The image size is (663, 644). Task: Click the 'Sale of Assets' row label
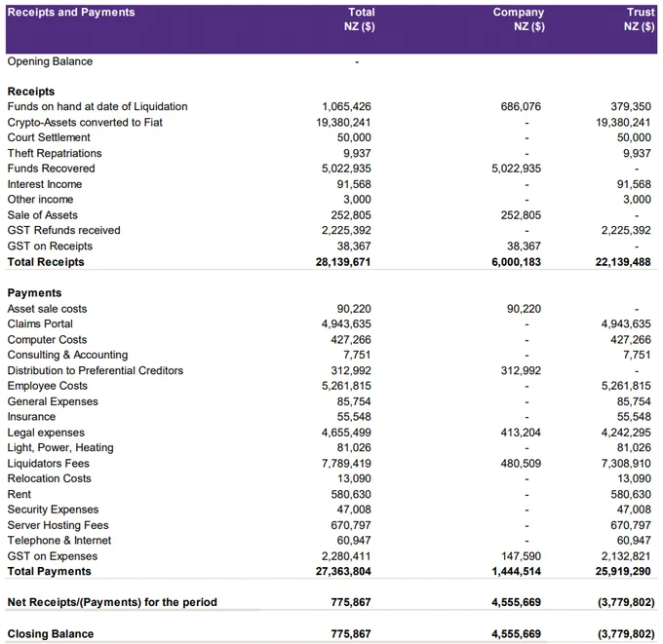[42, 215]
